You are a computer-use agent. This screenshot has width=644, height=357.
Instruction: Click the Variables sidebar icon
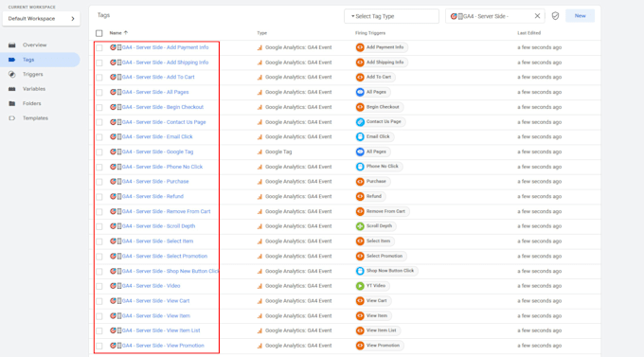point(12,89)
